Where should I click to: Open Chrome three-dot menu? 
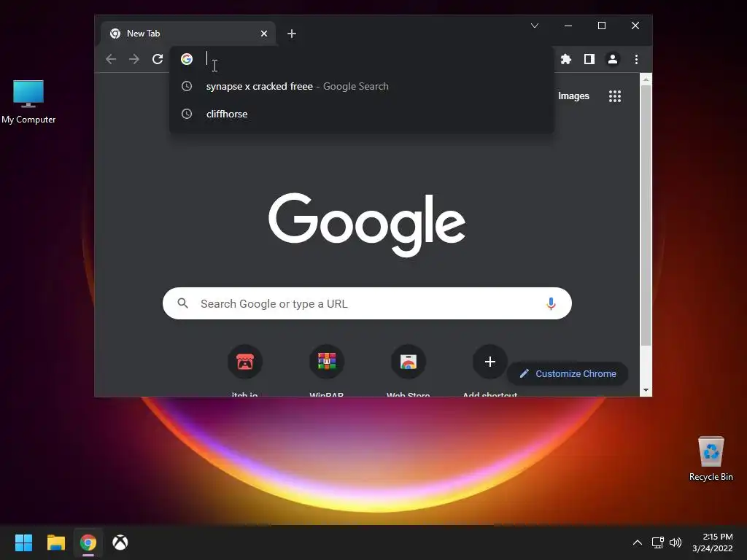point(636,59)
